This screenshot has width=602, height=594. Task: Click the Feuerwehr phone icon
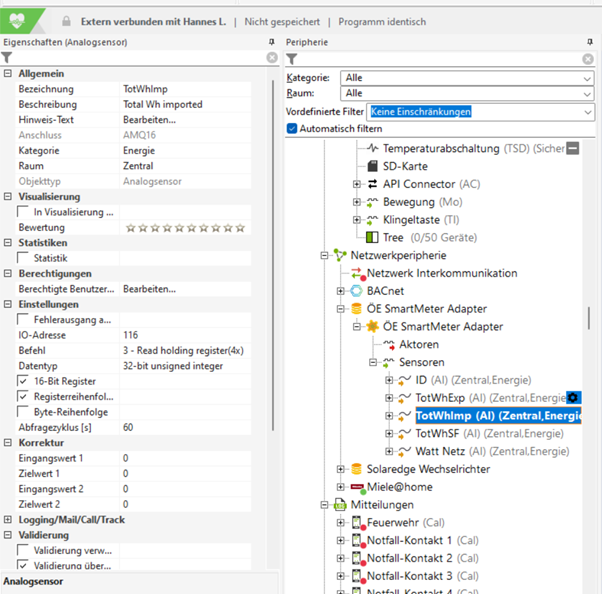357,523
